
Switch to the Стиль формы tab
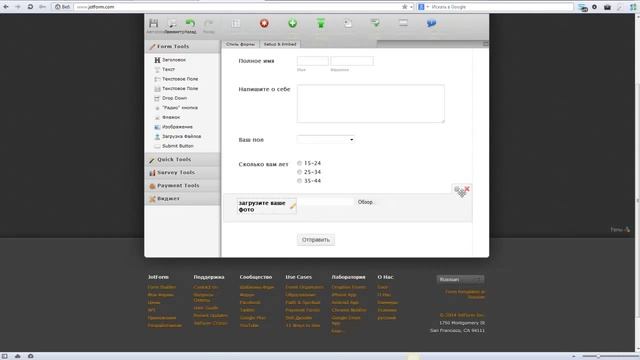[x=240, y=44]
